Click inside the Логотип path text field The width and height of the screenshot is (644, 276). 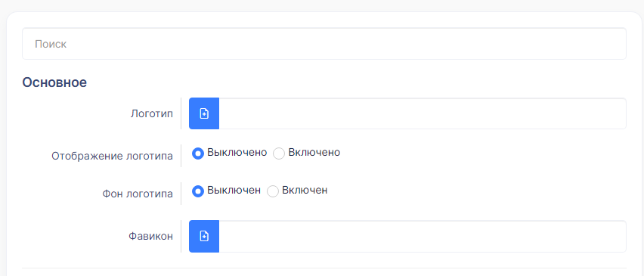(423, 113)
